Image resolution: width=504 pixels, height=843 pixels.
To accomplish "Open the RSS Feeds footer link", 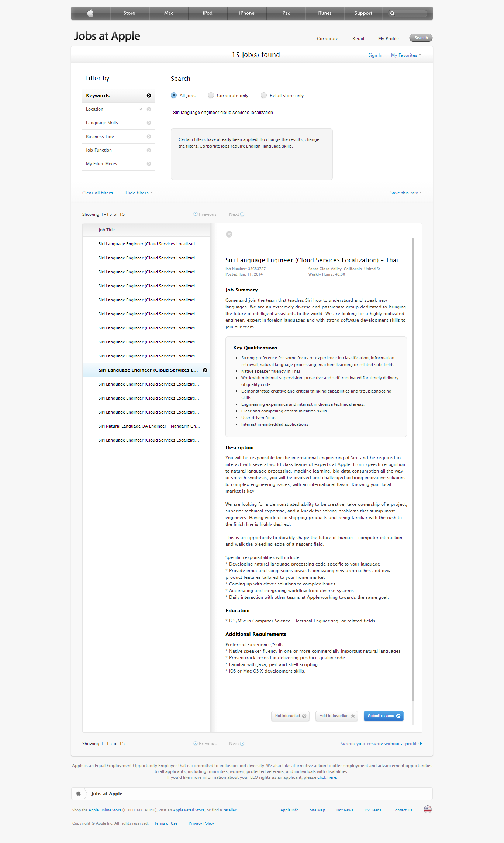I will (x=373, y=810).
